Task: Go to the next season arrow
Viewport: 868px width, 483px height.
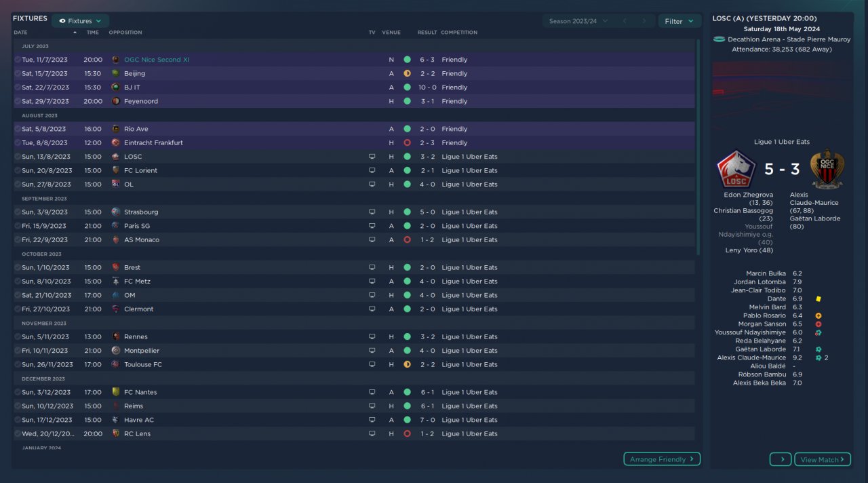Action: click(644, 21)
